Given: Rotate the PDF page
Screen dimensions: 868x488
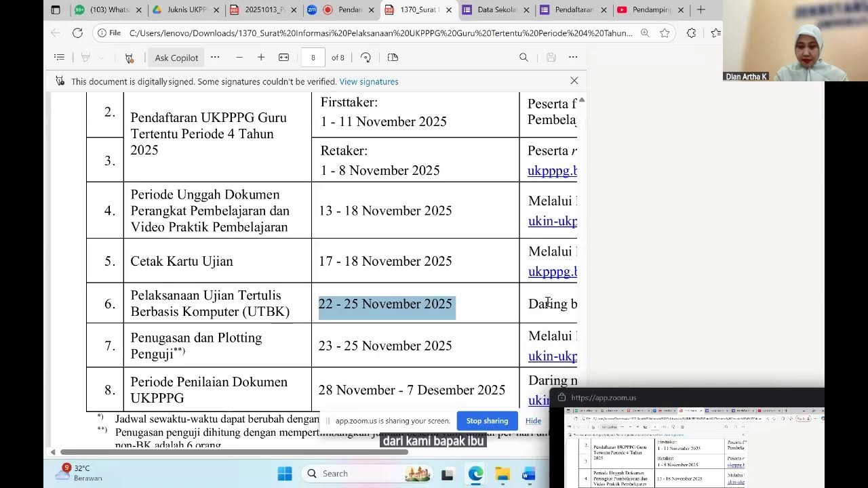Looking at the screenshot, I should tap(366, 58).
